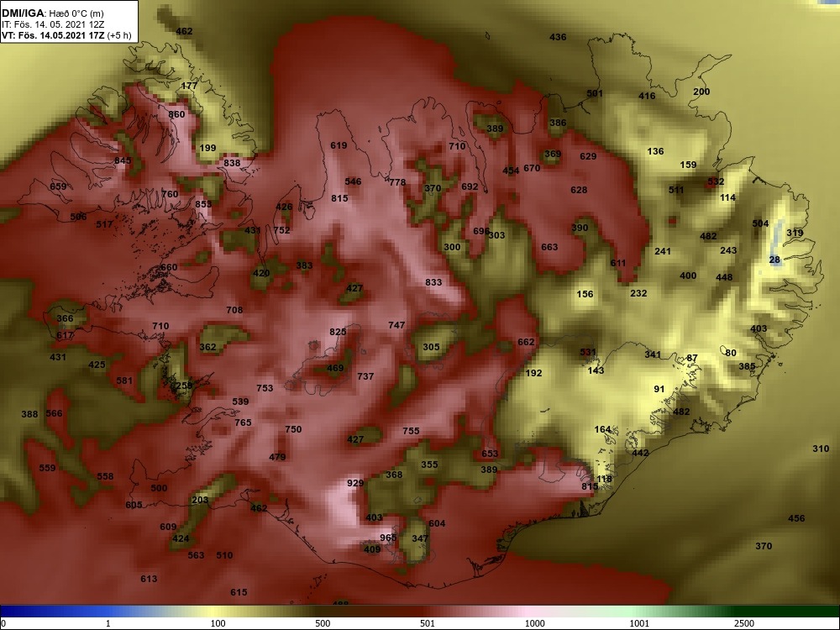Click the map value 708
Viewport: 840px width, 630px height.
234,310
